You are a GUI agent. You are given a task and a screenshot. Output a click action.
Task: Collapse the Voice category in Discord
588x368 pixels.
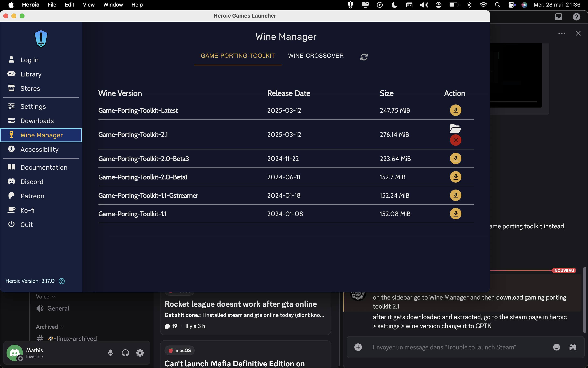tap(46, 296)
